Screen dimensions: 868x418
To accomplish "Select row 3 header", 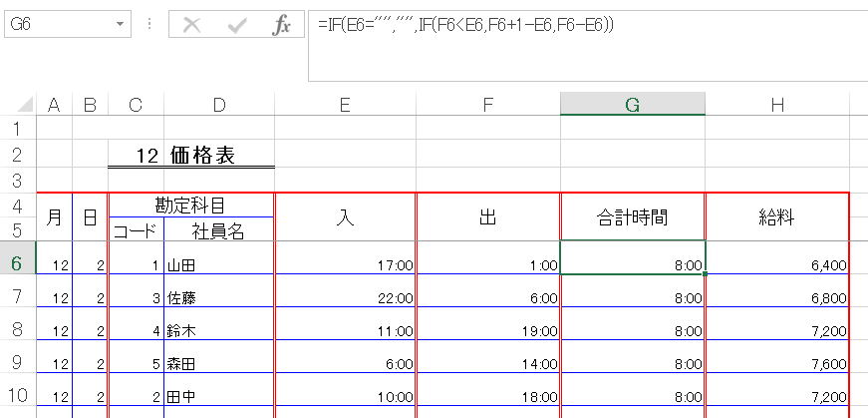I will coord(18,181).
